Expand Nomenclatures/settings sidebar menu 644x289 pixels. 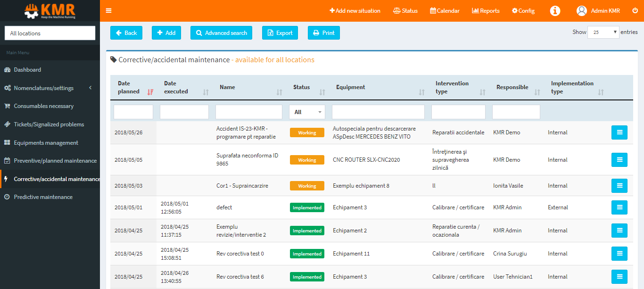pos(50,88)
